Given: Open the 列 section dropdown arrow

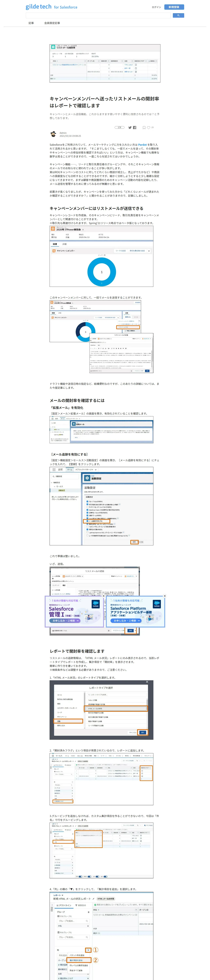Looking at the screenshot, I should pyautogui.click(x=88, y=950).
